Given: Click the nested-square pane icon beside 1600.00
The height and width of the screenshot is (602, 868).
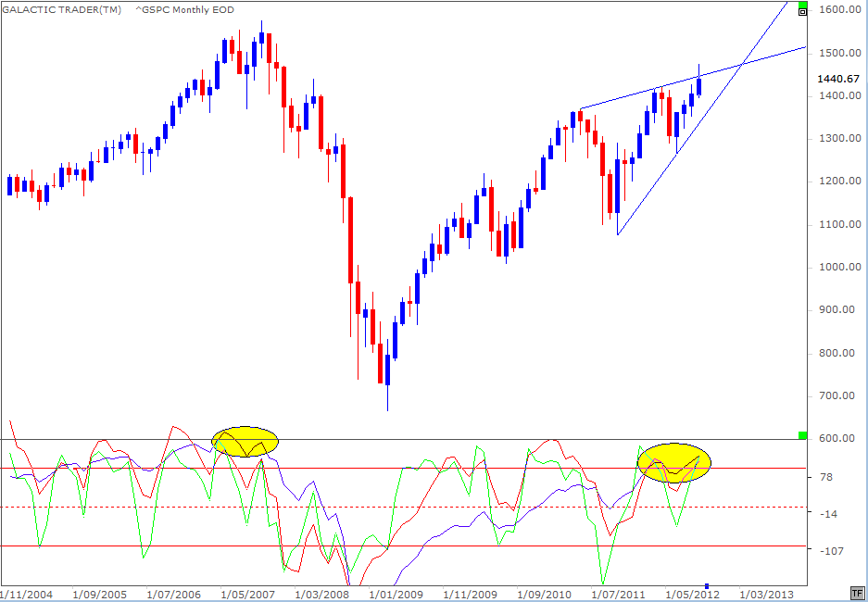Looking at the screenshot, I should 802,12.
